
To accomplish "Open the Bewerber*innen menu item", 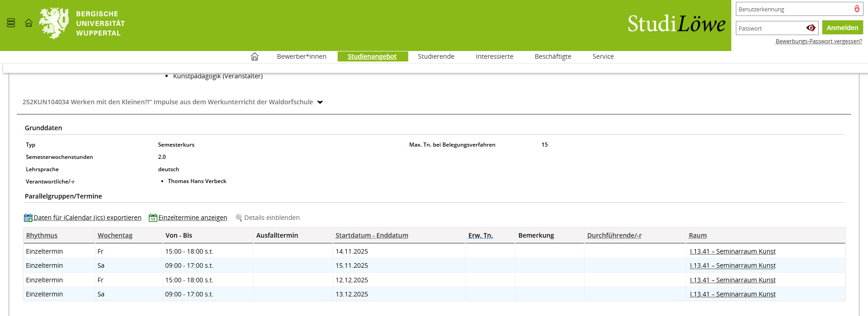I will click(302, 56).
